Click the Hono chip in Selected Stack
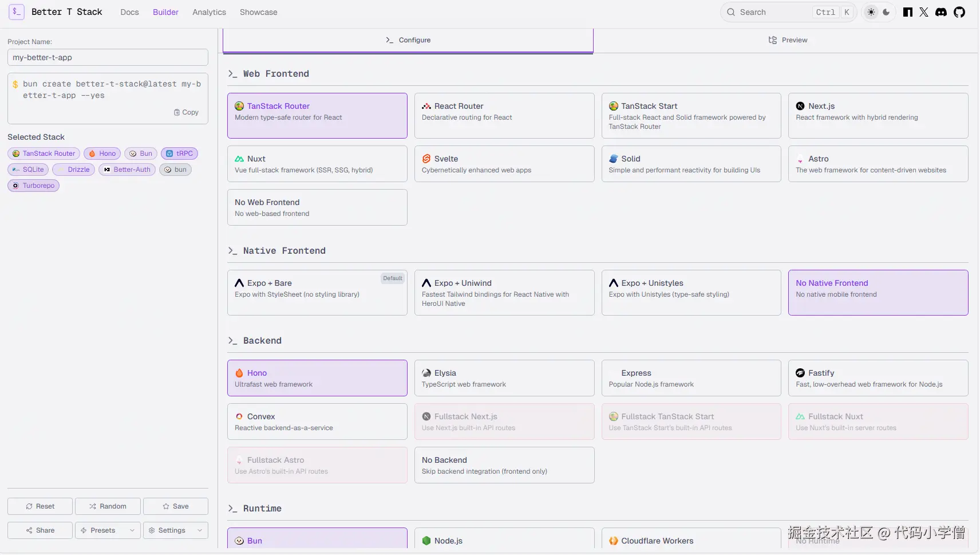Image resolution: width=980 pixels, height=555 pixels. 102,153
